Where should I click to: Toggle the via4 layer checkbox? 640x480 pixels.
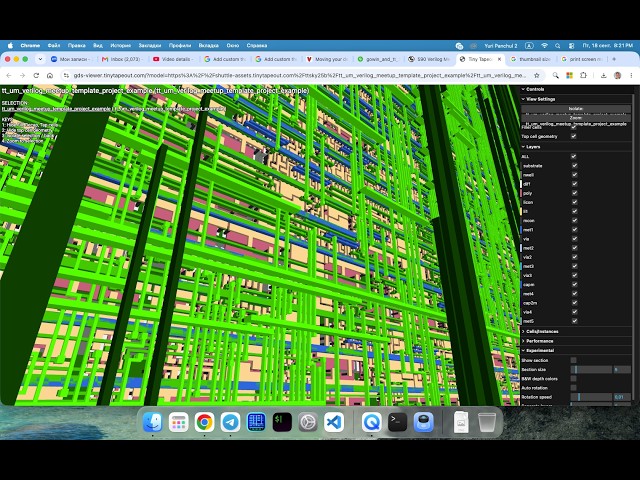[x=574, y=312]
